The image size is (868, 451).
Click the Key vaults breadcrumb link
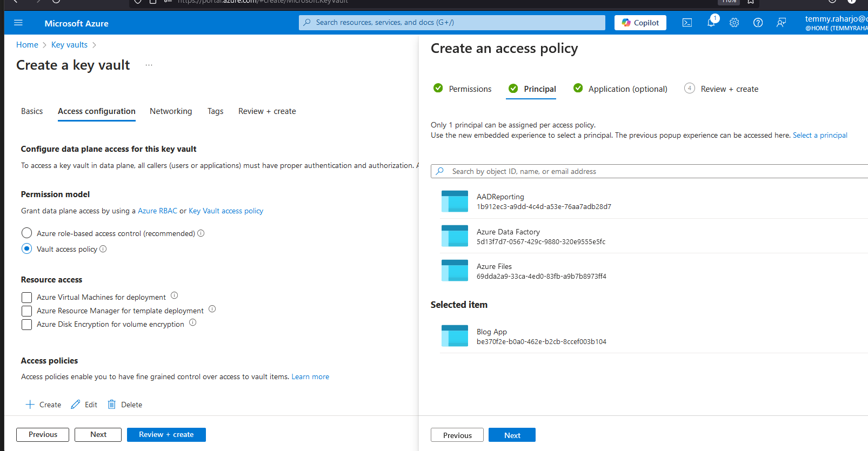click(x=69, y=45)
